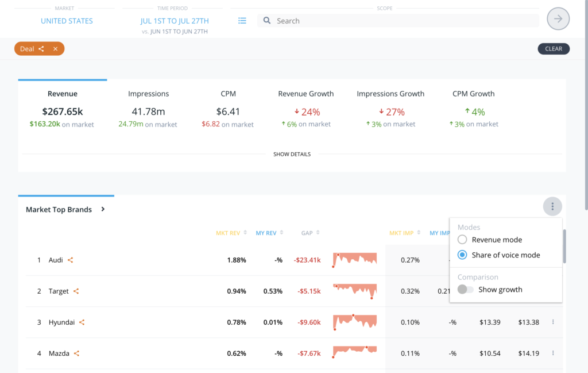Image resolution: width=588 pixels, height=373 pixels.
Task: Change the JUL 1ST TO JUL 27TH period
Action: pos(175,21)
